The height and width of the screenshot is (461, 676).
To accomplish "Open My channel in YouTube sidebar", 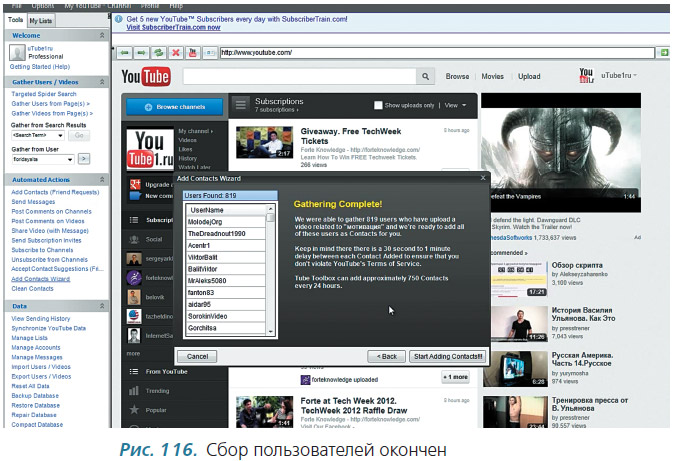I will (195, 131).
